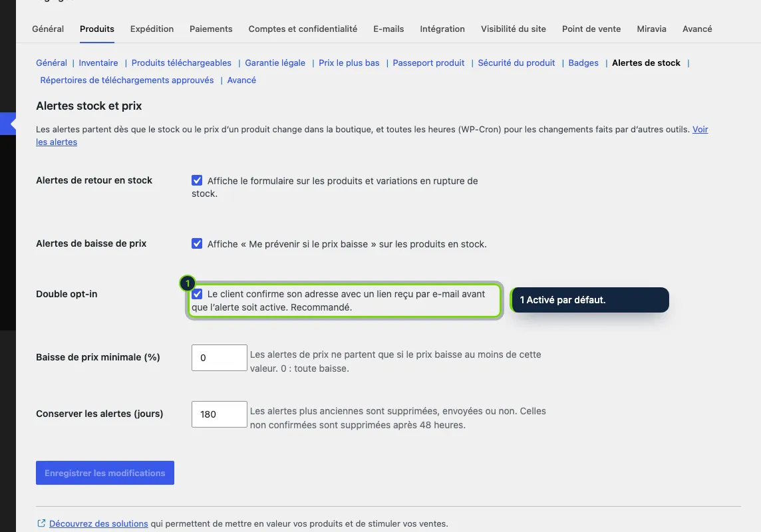Switch to the Intégration tab
Viewport: 761px width, 532px height.
(442, 29)
